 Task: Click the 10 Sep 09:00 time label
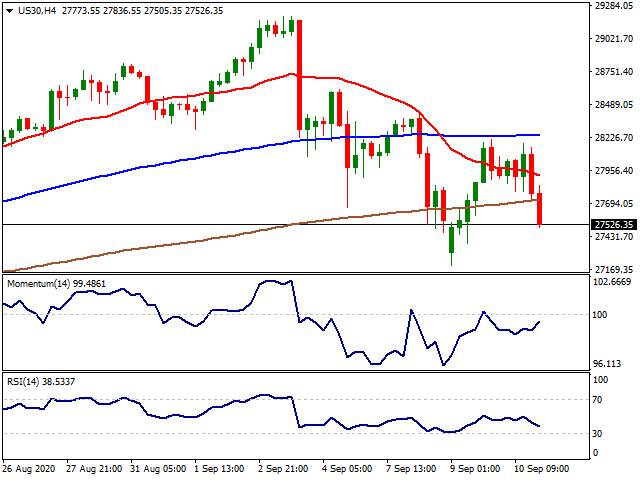click(542, 468)
